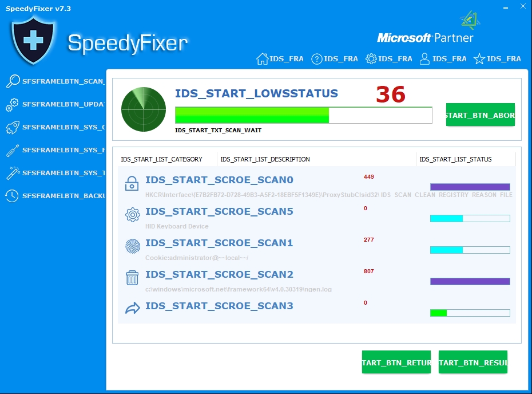Select the IDS_START_SCROE_SCAN5 row title
The image size is (532, 394).
tap(219, 211)
